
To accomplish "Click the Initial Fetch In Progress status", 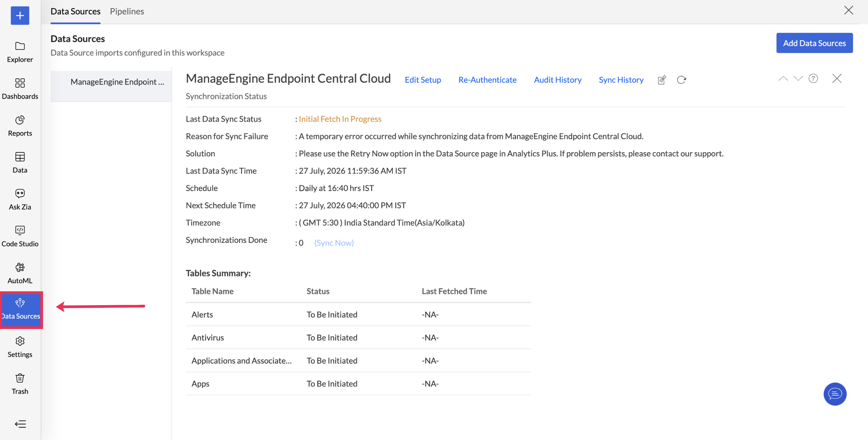I will point(340,119).
